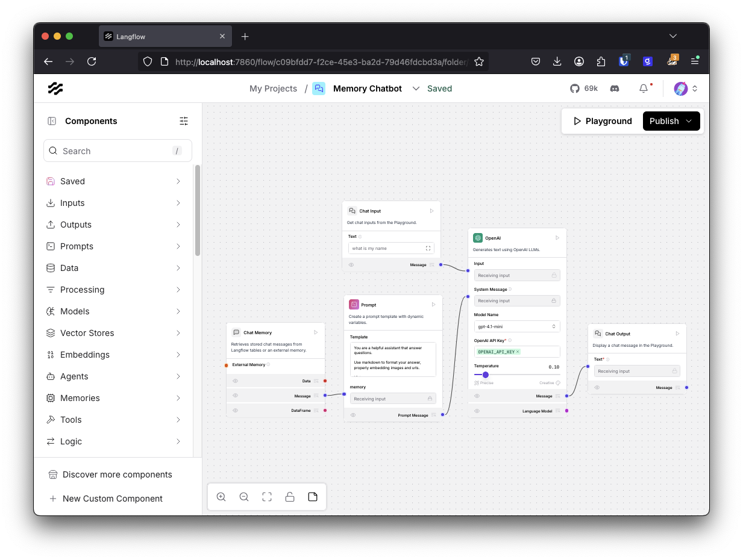The width and height of the screenshot is (743, 560).
Task: Click the zoom out icon on canvas toolbar
Action: [244, 496]
